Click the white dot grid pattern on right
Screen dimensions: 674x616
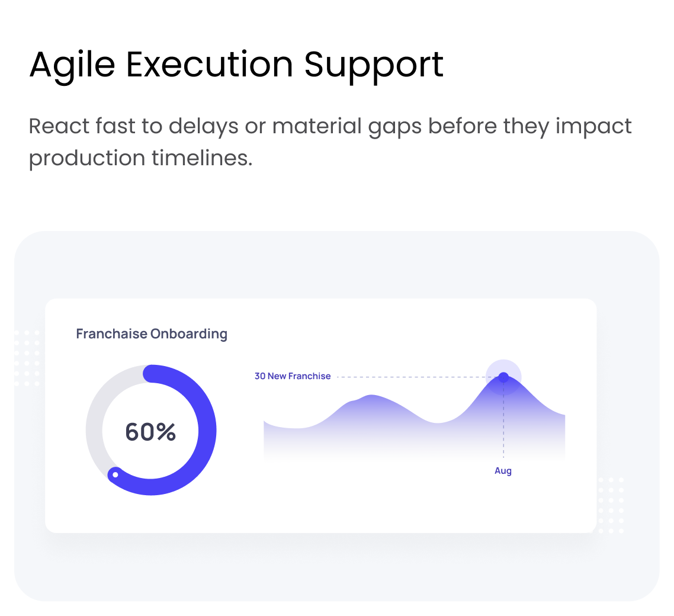[611, 505]
